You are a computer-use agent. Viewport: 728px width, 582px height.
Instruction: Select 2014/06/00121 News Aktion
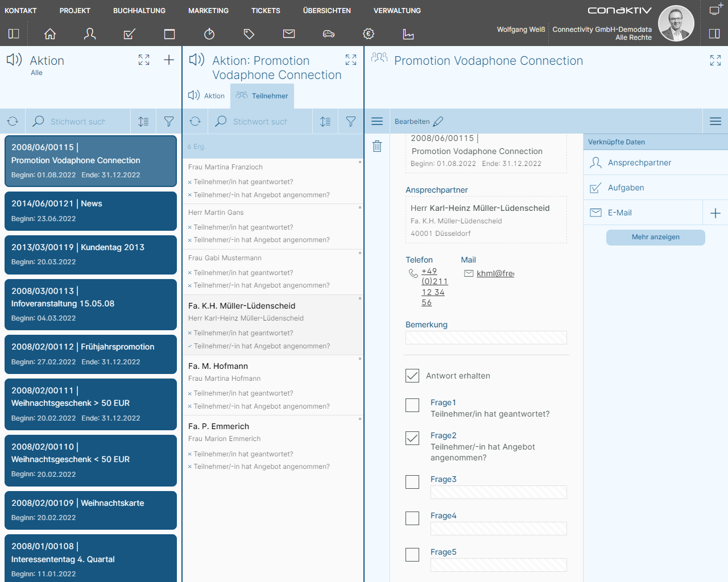pyautogui.click(x=91, y=211)
